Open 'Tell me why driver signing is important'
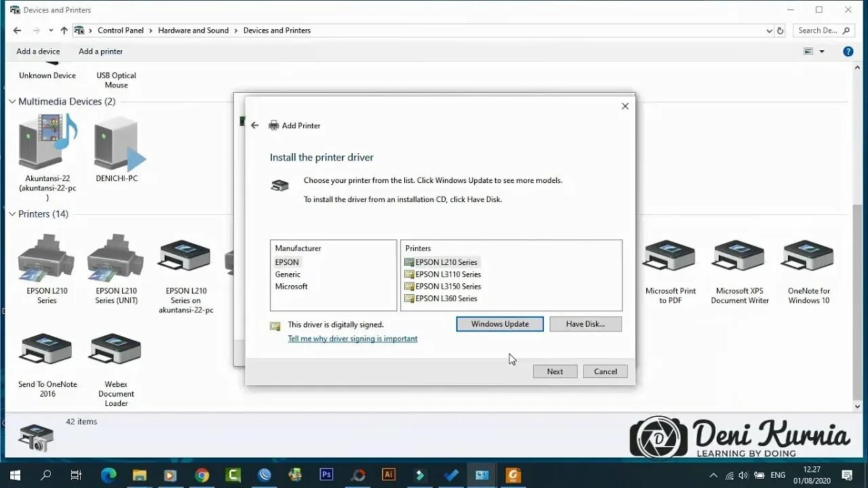Screen dimensions: 868x488 point(353,339)
